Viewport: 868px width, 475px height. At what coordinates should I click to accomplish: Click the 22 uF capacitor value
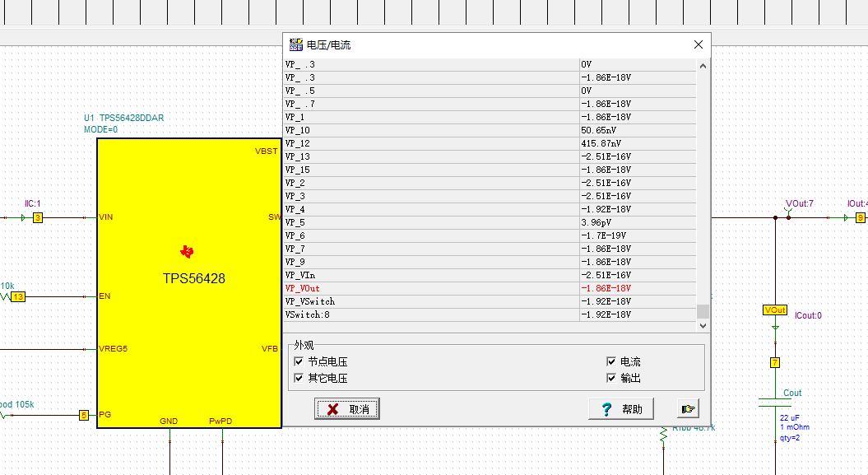tap(789, 418)
